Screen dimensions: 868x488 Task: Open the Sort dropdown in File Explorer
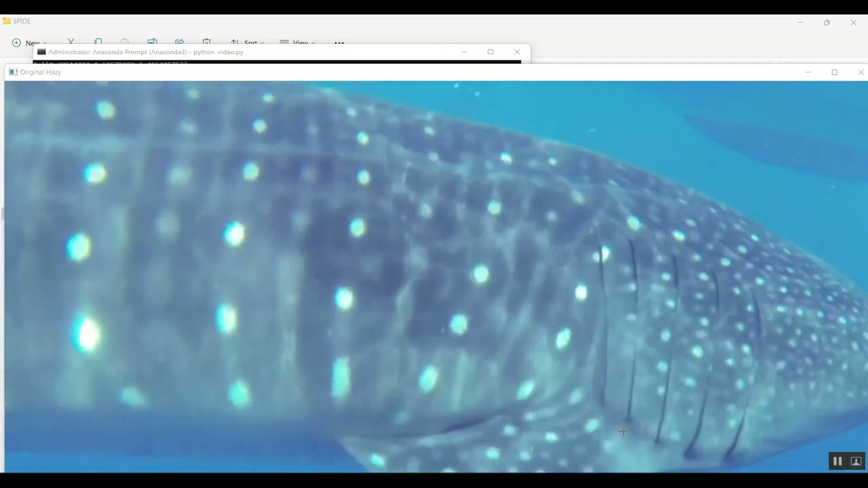pyautogui.click(x=248, y=42)
